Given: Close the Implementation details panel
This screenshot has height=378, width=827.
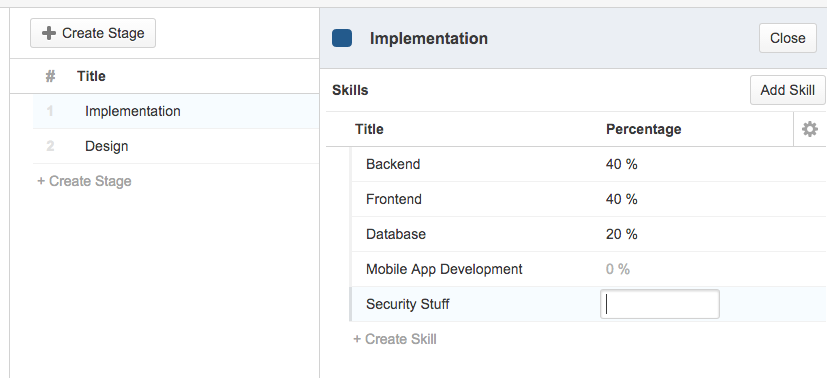Looking at the screenshot, I should (787, 38).
